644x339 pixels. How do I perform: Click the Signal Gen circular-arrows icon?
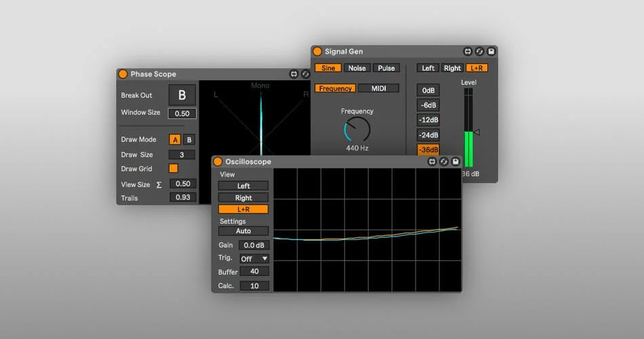pos(479,52)
